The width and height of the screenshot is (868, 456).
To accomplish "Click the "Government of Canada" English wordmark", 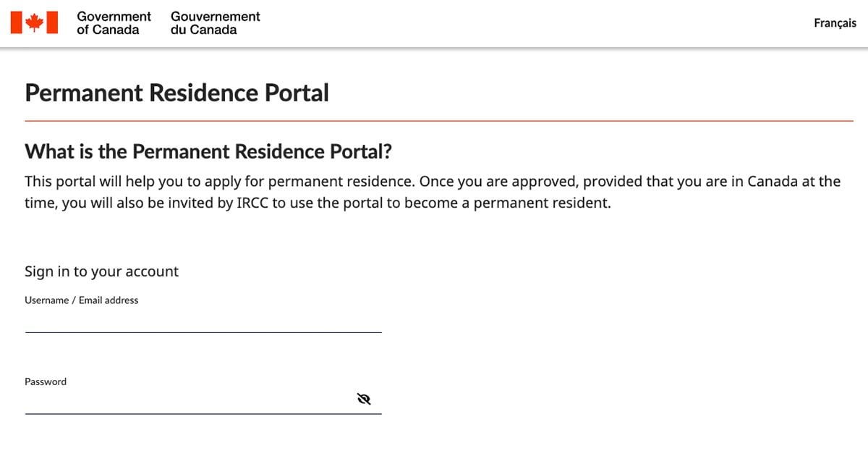I will click(x=114, y=22).
